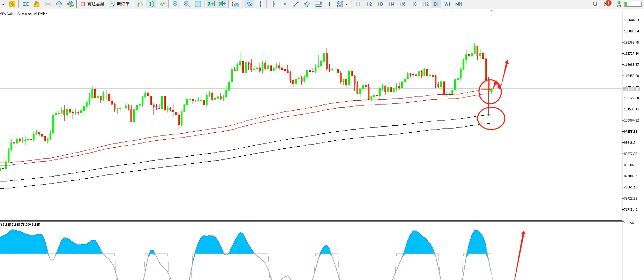Open the gold dollar account icon
The height and width of the screenshot is (280, 644).
click(x=12, y=4)
